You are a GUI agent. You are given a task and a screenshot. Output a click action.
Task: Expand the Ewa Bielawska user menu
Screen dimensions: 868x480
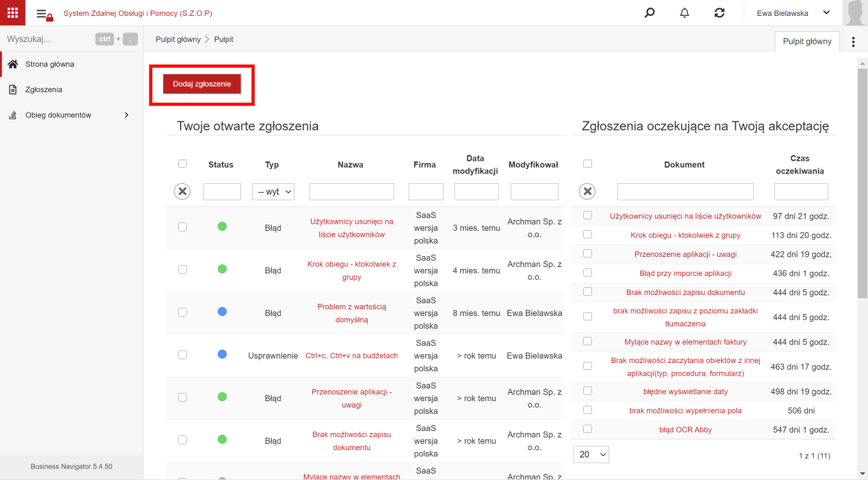click(x=794, y=13)
